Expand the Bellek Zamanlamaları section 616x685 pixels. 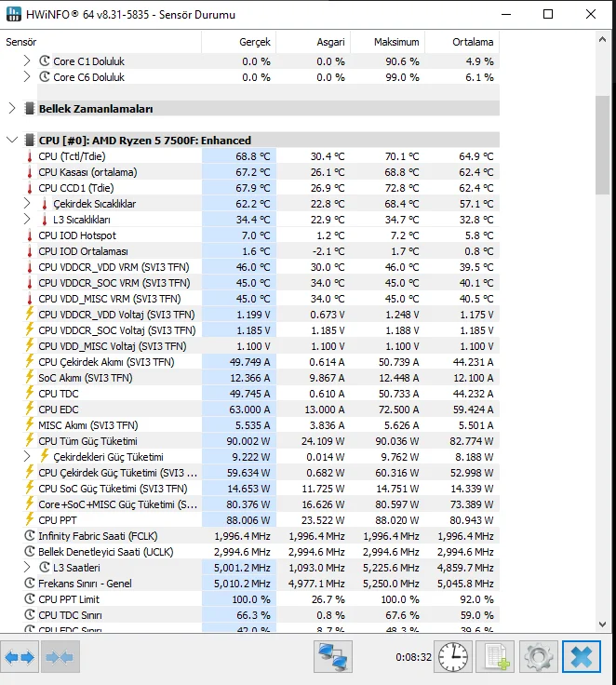click(x=12, y=108)
